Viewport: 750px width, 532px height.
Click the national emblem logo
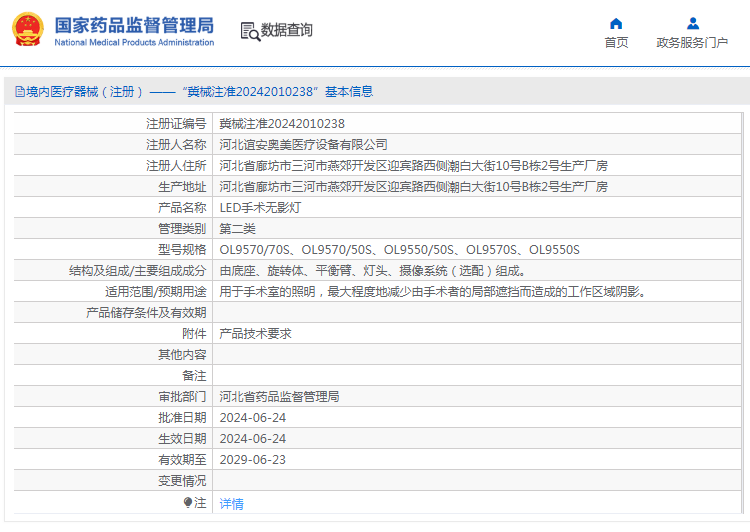pos(28,30)
